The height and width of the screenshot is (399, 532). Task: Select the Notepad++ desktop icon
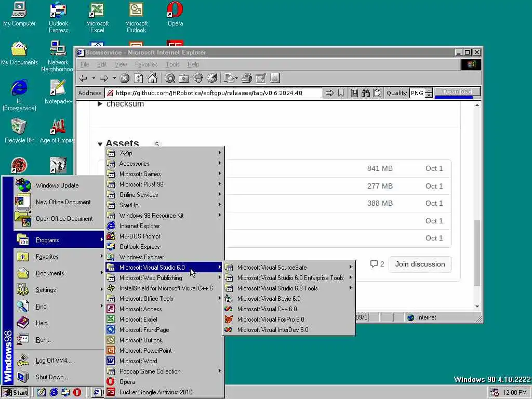58,91
